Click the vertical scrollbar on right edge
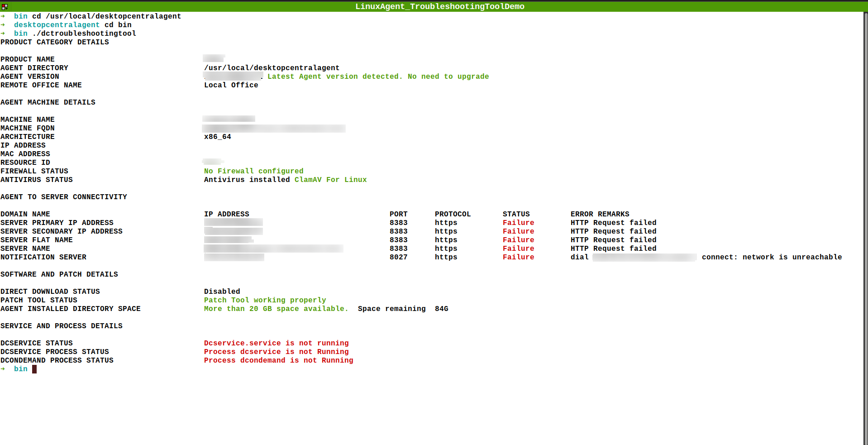Viewport: 868px width, 445px height. pos(865,228)
